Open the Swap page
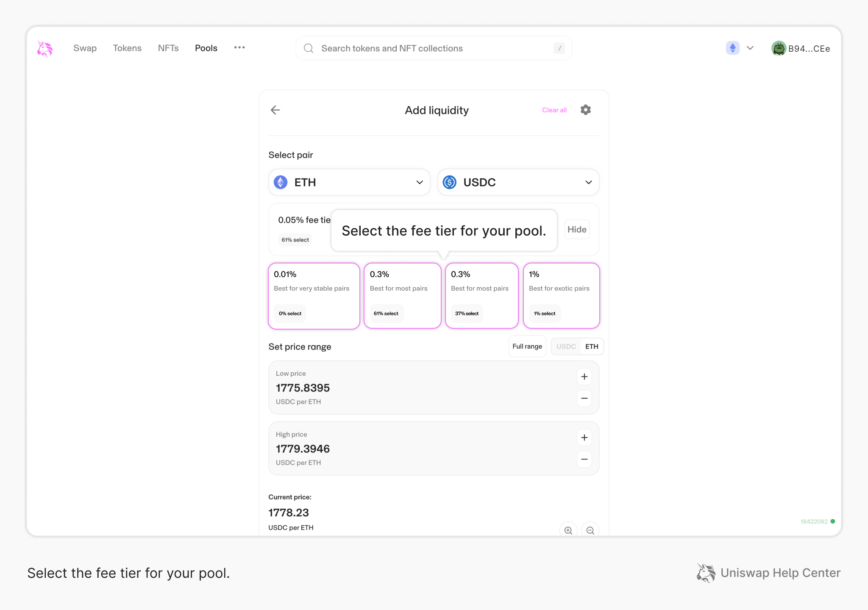Viewport: 868px width, 610px height. pyautogui.click(x=85, y=48)
